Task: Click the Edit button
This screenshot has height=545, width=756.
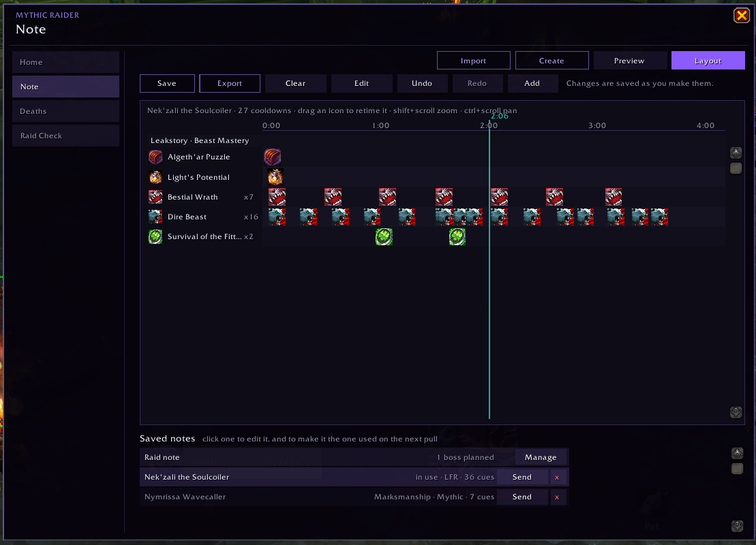Action: (x=361, y=83)
